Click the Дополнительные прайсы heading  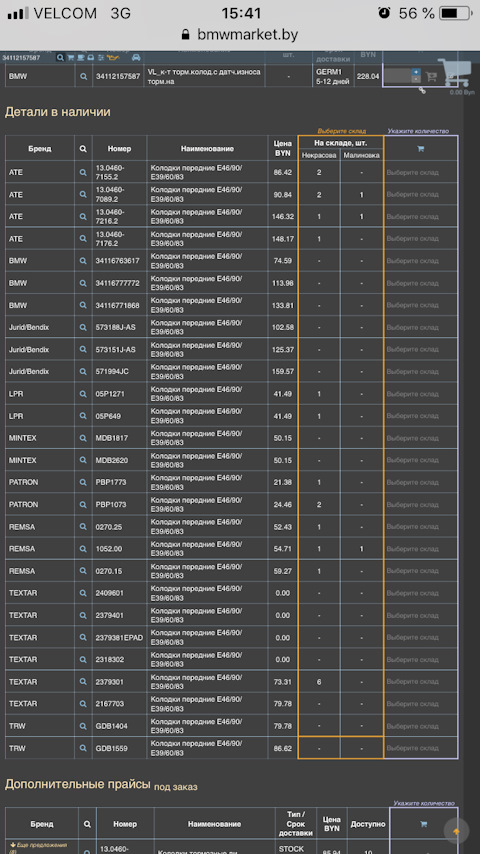(x=77, y=784)
